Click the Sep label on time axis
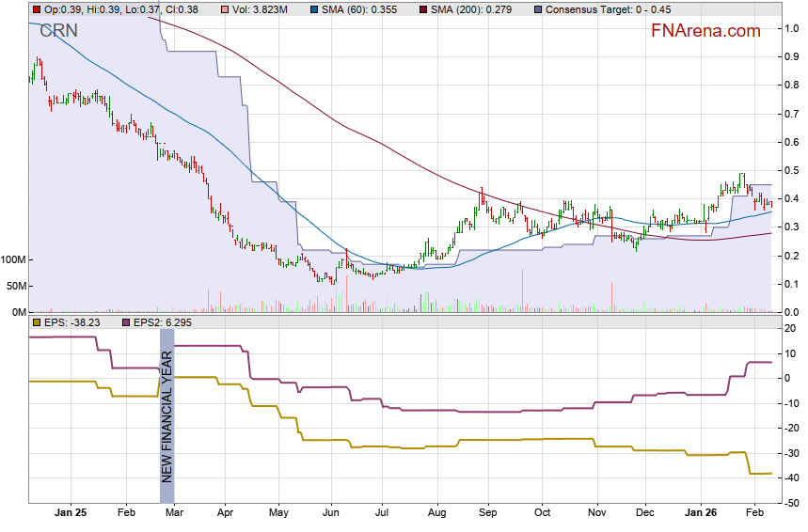 pyautogui.click(x=487, y=514)
